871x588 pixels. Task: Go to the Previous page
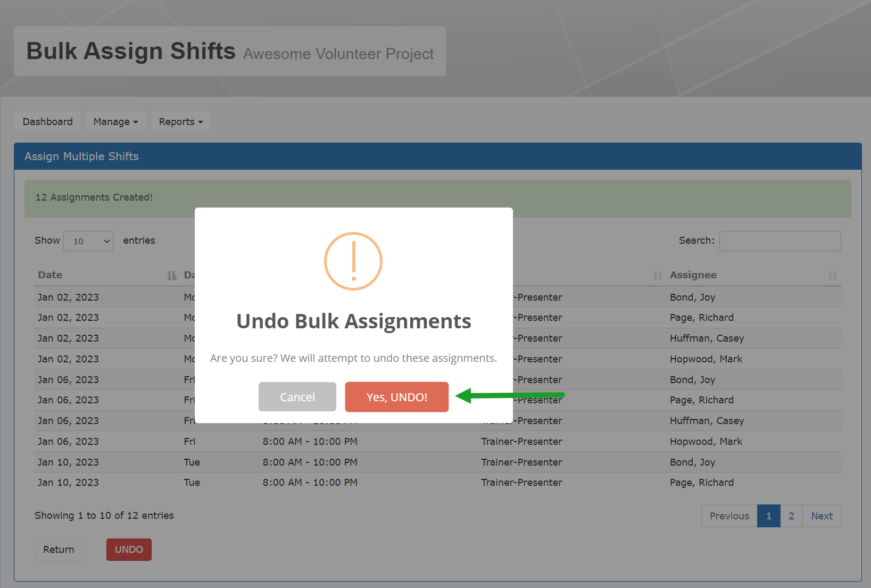point(729,516)
